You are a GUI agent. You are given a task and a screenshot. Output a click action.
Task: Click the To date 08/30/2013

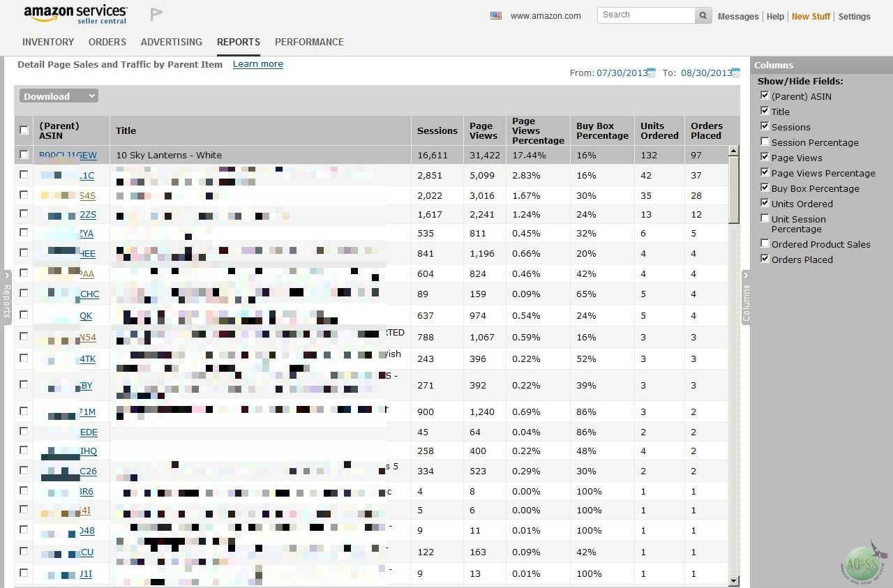(706, 73)
